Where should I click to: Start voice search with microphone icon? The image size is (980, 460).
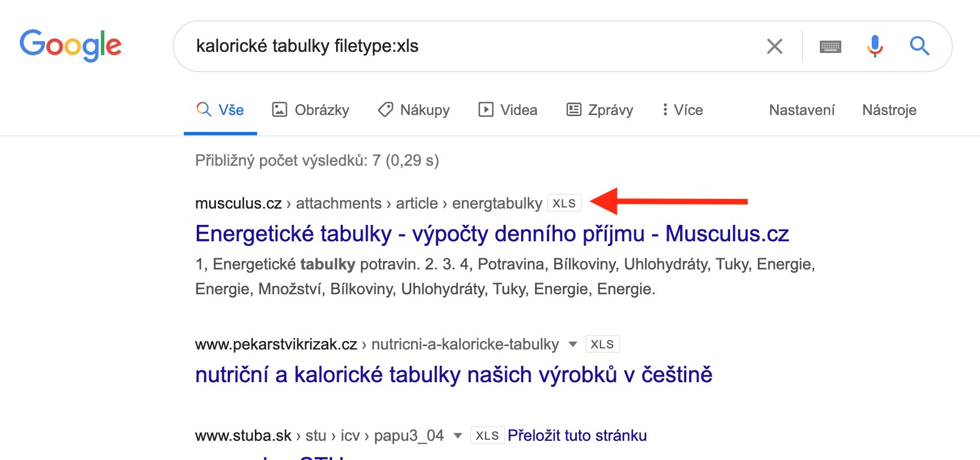click(x=875, y=46)
